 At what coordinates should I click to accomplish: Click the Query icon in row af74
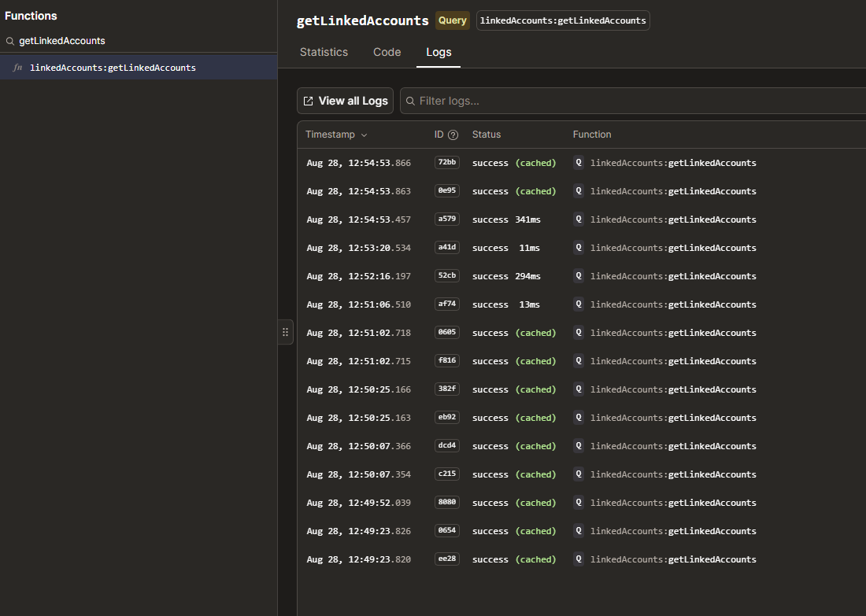coord(579,304)
